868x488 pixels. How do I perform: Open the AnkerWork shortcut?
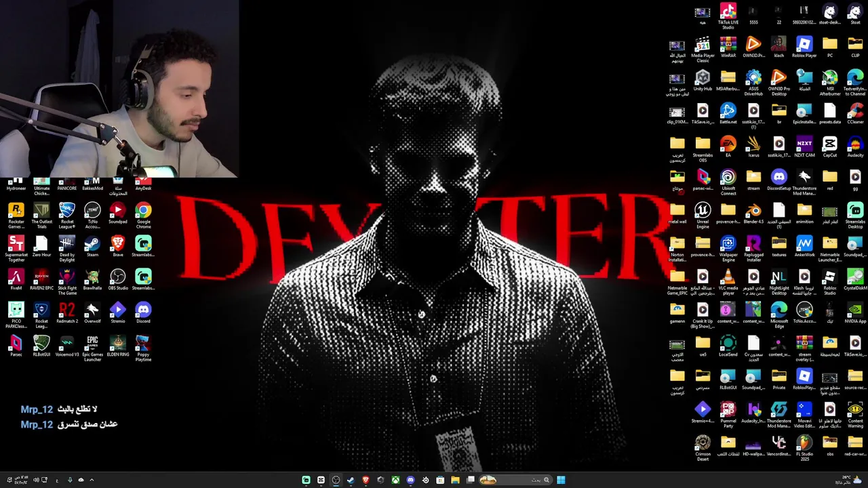pyautogui.click(x=804, y=246)
